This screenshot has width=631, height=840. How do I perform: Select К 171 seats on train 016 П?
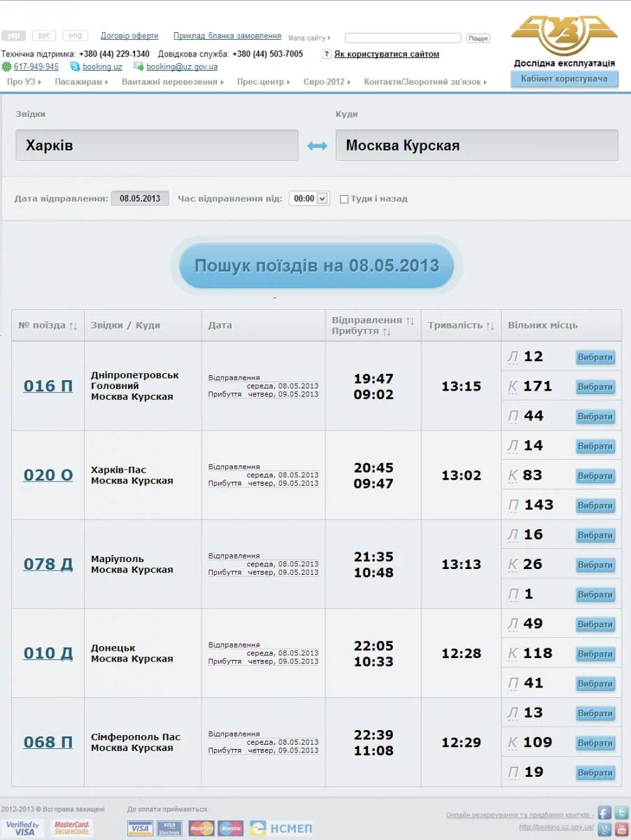coord(595,386)
